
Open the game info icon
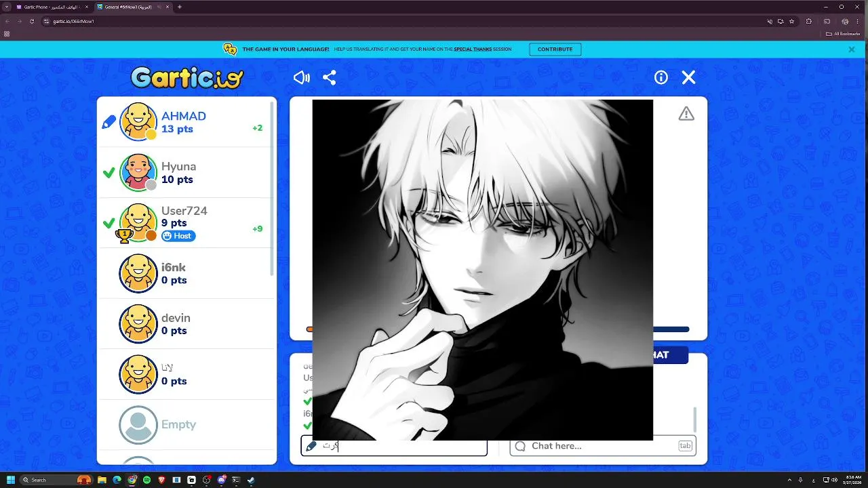coord(661,78)
